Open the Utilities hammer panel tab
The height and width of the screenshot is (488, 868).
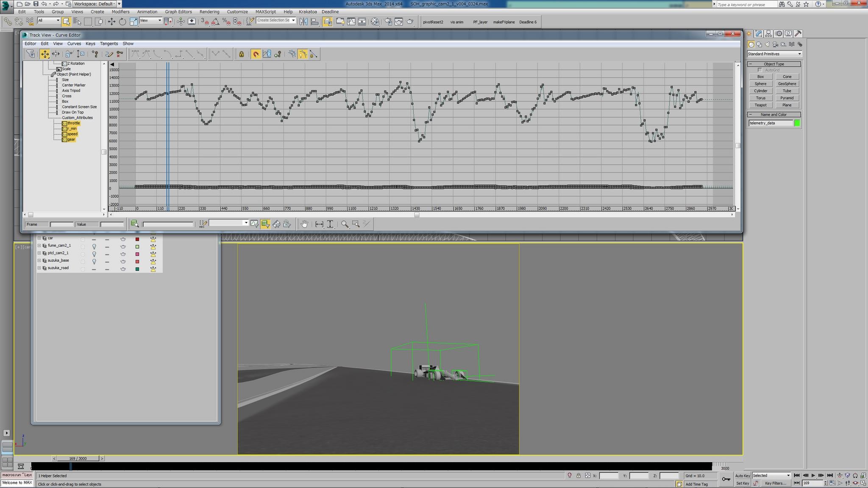pos(798,33)
